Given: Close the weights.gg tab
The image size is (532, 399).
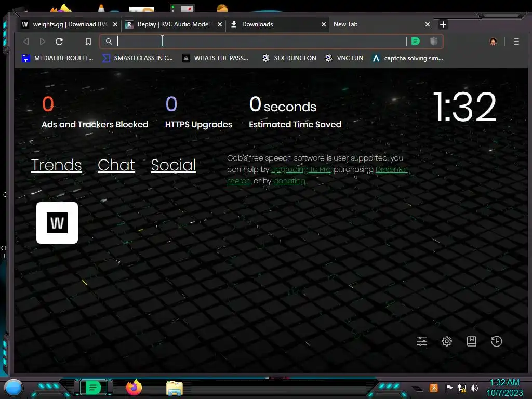Looking at the screenshot, I should (115, 24).
